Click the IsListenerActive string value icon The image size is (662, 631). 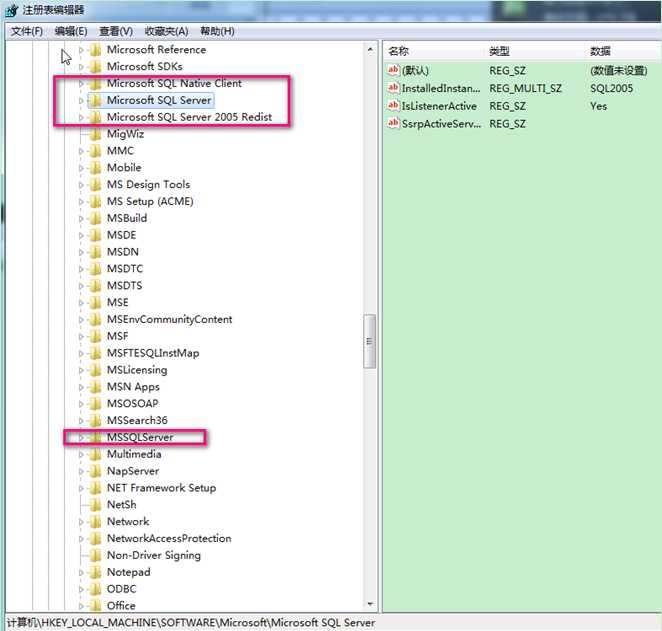click(x=393, y=106)
